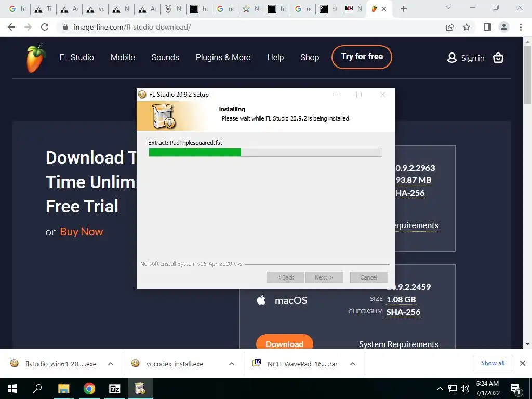Open the network tray icon

point(453,389)
